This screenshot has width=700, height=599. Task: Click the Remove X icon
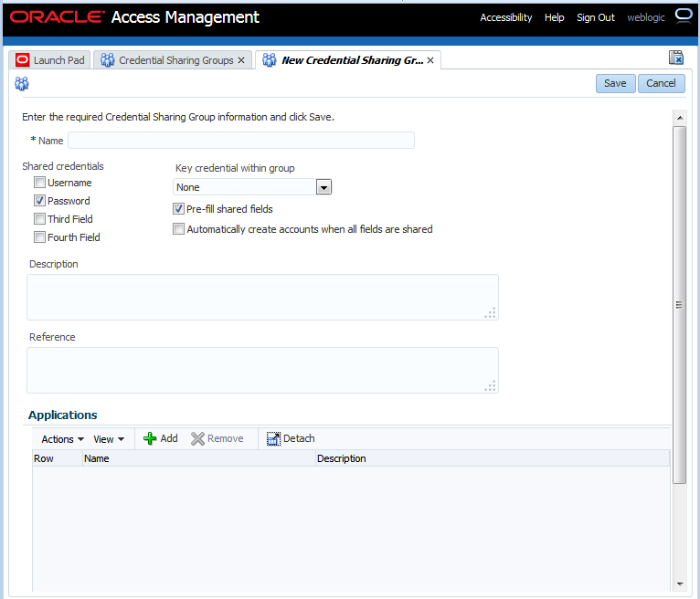click(x=197, y=438)
